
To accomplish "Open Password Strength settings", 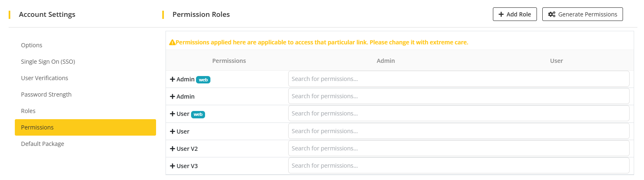I will coord(46,95).
